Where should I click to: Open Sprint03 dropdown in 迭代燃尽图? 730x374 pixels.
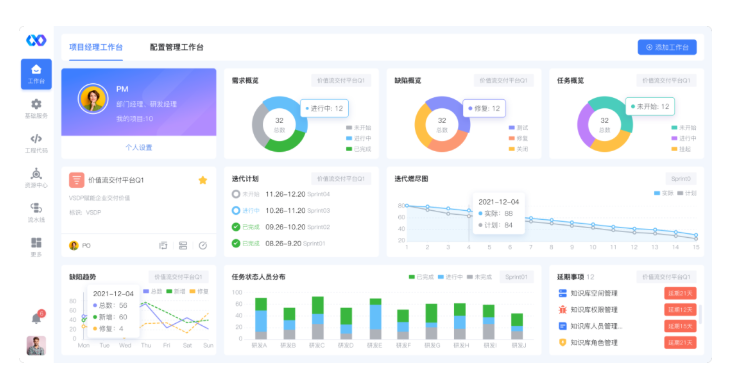coord(681,179)
